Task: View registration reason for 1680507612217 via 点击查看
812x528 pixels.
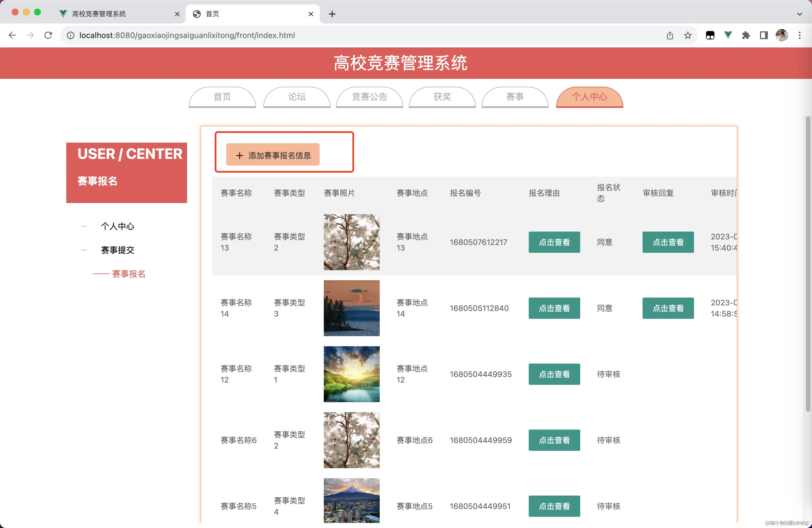Action: pyautogui.click(x=554, y=242)
